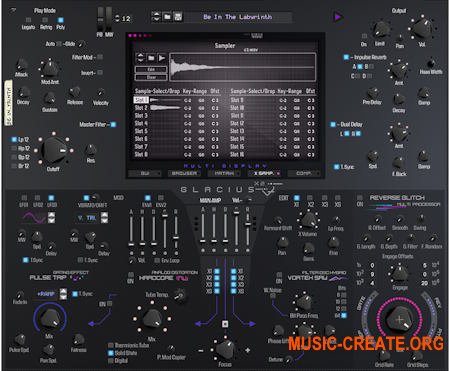Click the LFO sine waveform display
Viewport: 450px width, 371px height.
tap(34, 218)
